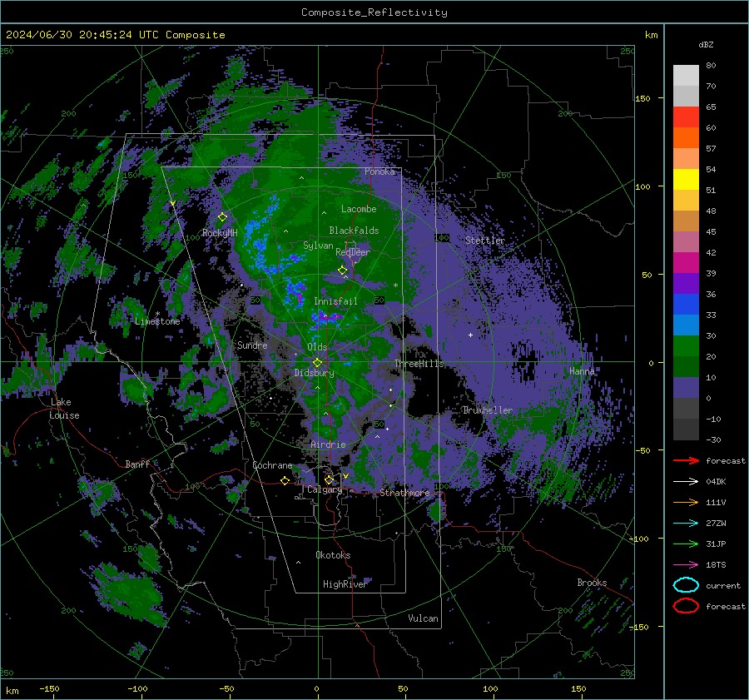This screenshot has width=749, height=700.
Task: Click yellow diamond marker between Olds and Didsbury
Action: (317, 363)
